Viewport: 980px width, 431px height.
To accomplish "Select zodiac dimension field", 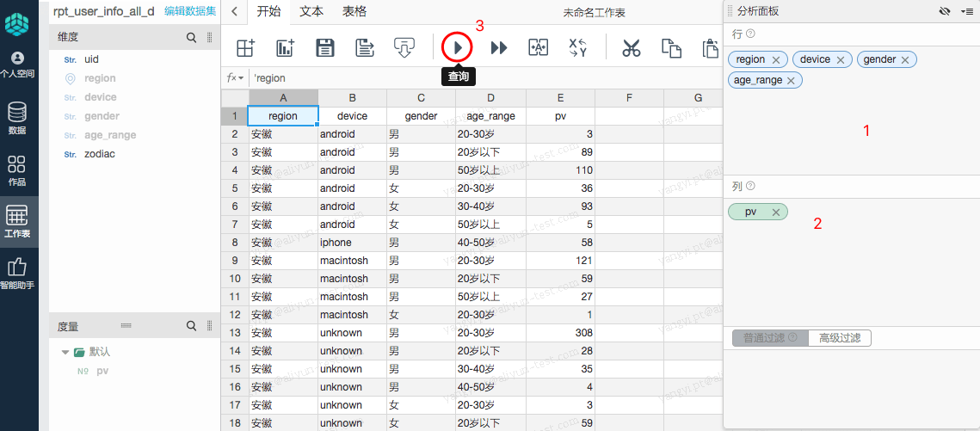I will (99, 154).
